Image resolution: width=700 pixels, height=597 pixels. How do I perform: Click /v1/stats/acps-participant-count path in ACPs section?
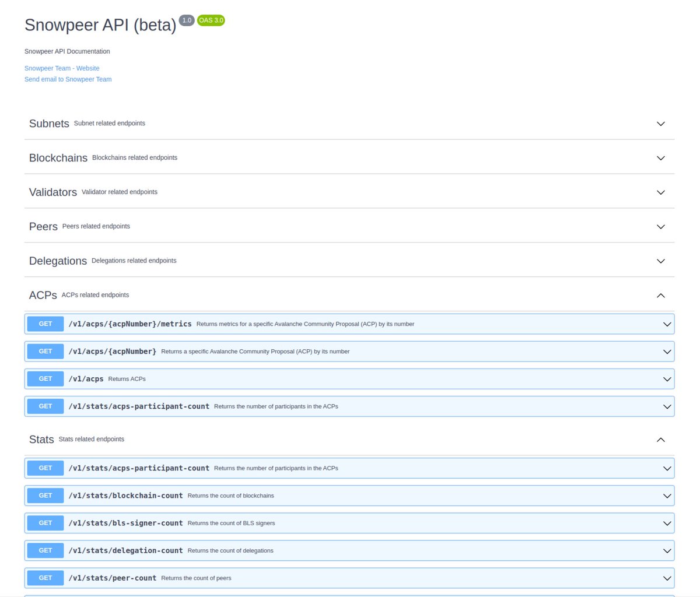tap(139, 406)
